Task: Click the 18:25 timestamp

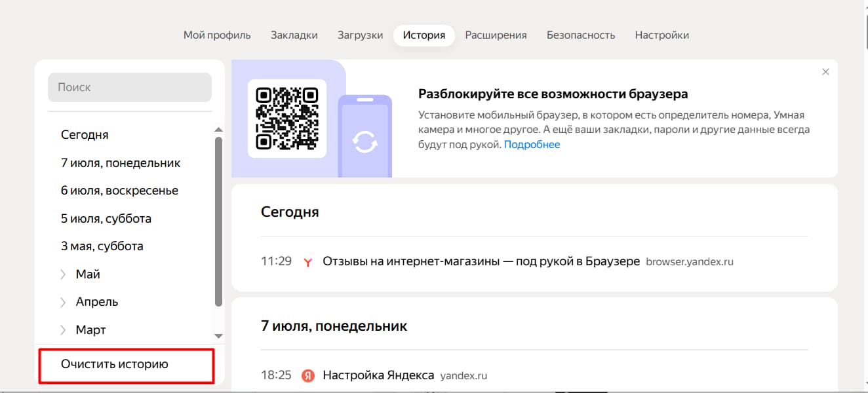Action: [276, 375]
